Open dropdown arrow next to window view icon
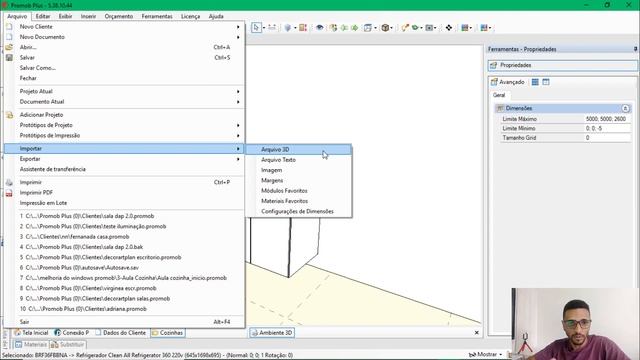The height and width of the screenshot is (360, 640). (375, 28)
